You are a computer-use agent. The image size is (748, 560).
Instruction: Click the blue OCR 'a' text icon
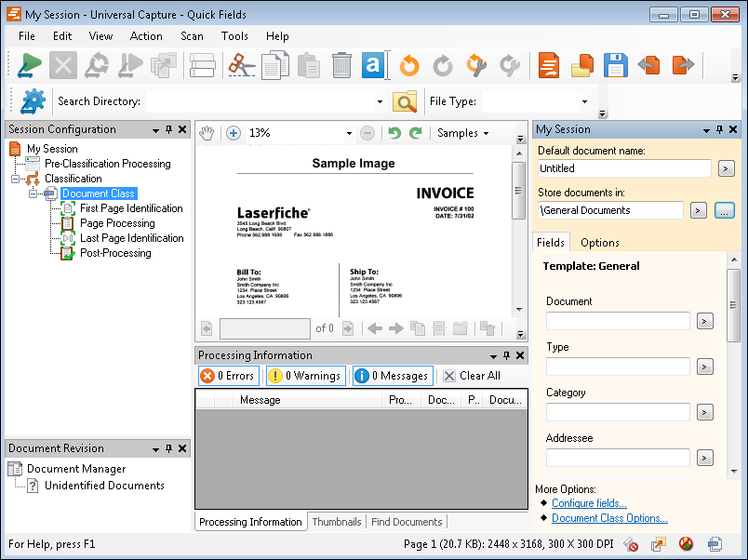373,65
